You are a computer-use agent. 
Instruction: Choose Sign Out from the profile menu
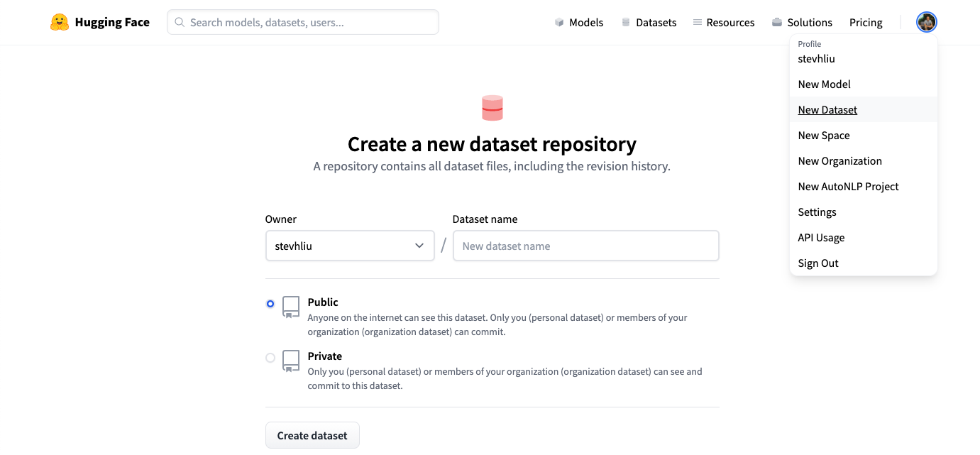[818, 263]
